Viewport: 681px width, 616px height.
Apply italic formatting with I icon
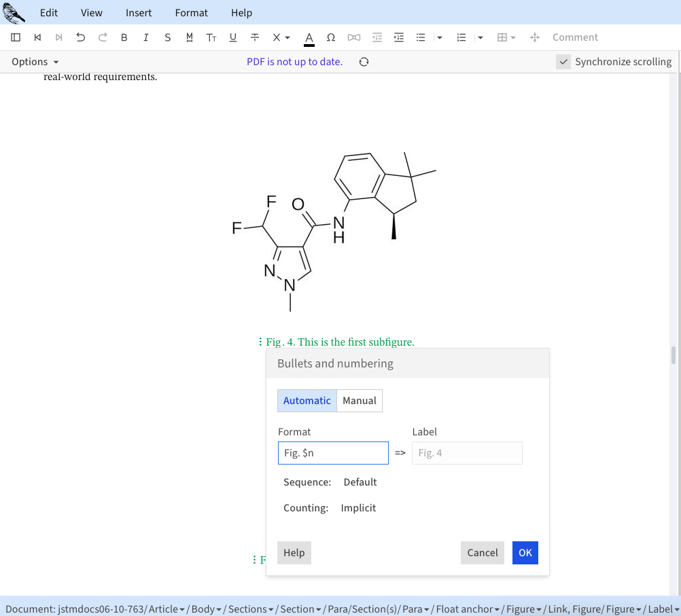click(x=145, y=37)
